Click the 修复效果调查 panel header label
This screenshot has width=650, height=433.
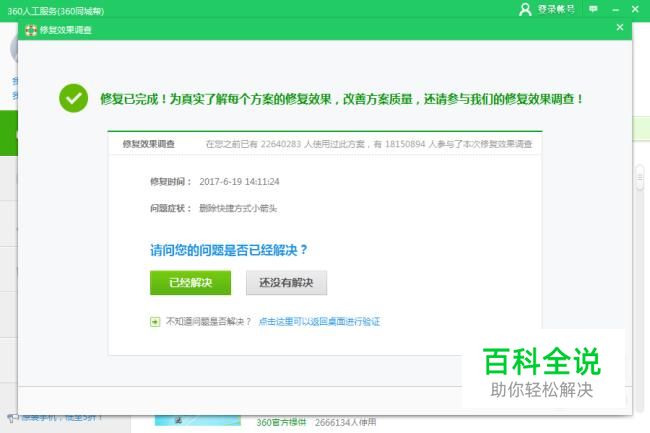tap(148, 144)
